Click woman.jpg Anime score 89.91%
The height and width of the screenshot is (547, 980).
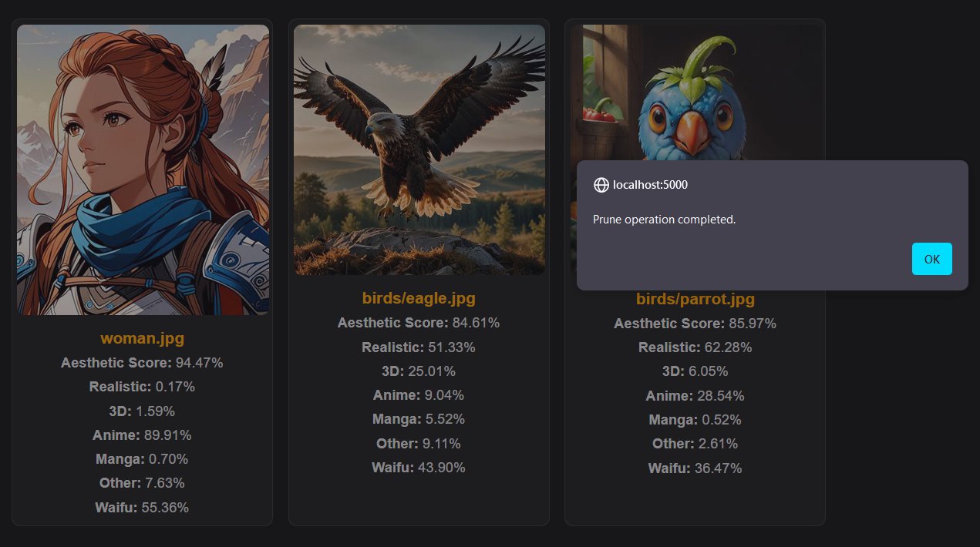(x=143, y=435)
